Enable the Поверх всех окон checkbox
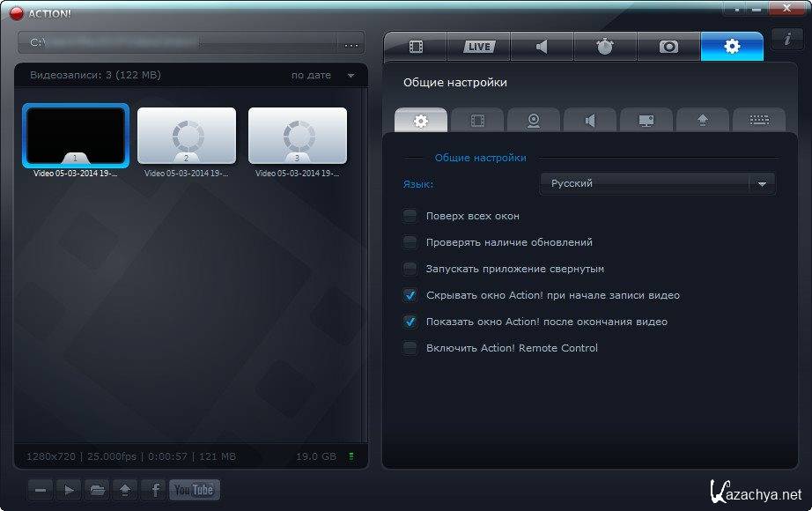Screen dimensions: 812x511 click(410, 216)
